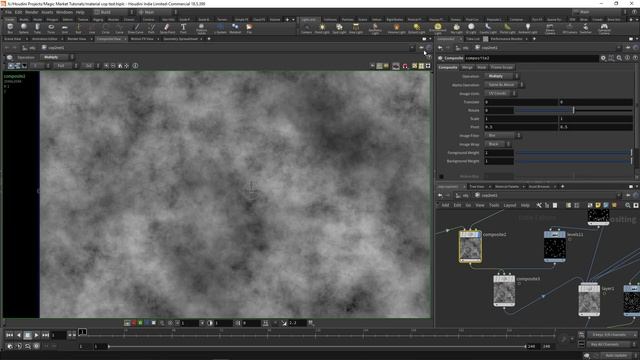Click the node name field composite2
Image resolution: width=640 pixels, height=360 pixels.
531,58
